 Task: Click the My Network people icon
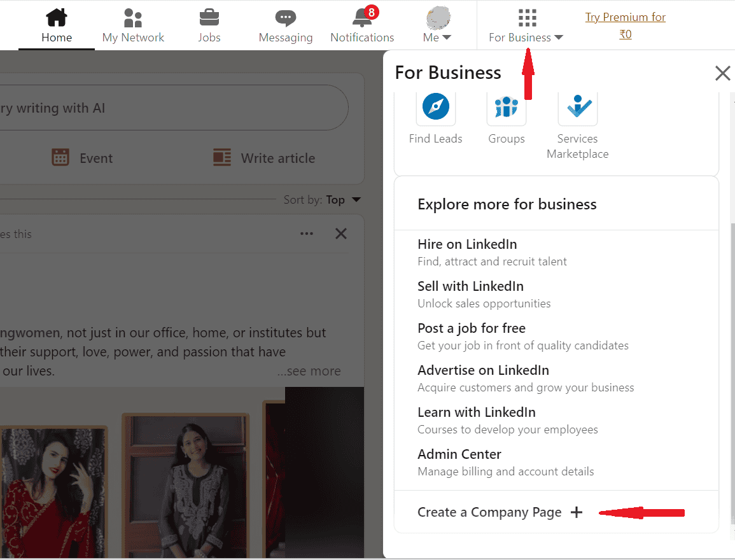(x=133, y=18)
